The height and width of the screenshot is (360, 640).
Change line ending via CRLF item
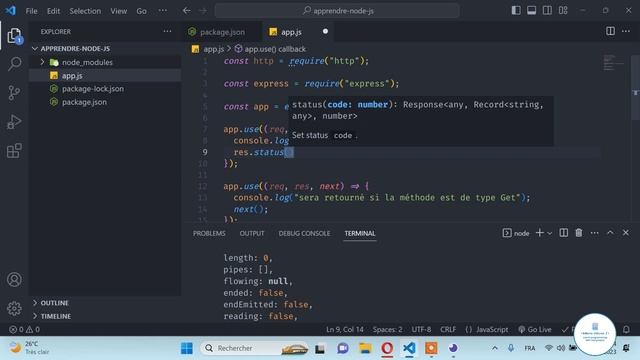pos(448,329)
